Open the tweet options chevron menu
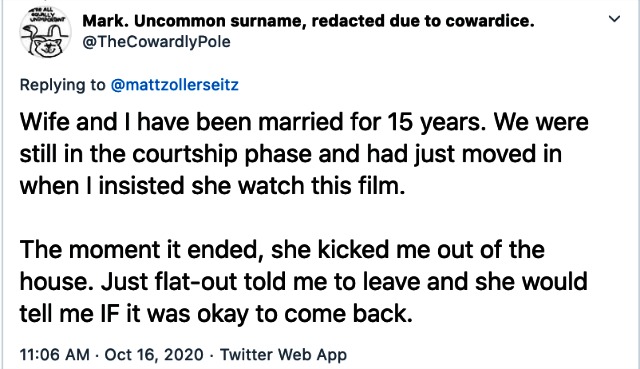Screen dimensions: 640x369 pyautogui.click(x=614, y=19)
